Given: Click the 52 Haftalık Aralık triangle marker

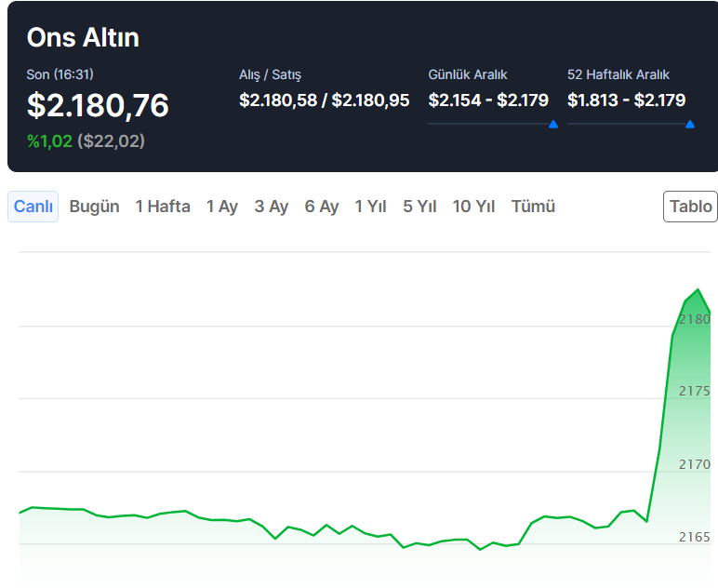Looking at the screenshot, I should tap(689, 124).
